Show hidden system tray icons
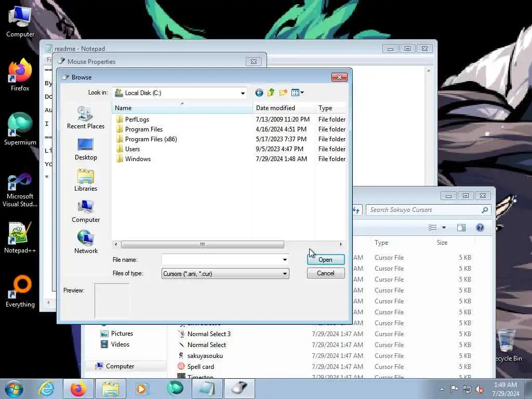This screenshot has width=532, height=399. point(442,389)
